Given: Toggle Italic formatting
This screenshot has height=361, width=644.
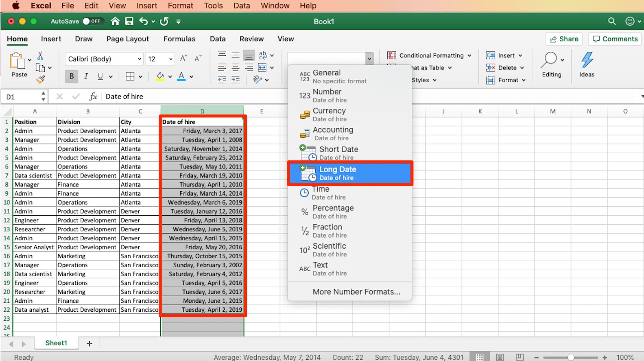Looking at the screenshot, I should point(86,76).
